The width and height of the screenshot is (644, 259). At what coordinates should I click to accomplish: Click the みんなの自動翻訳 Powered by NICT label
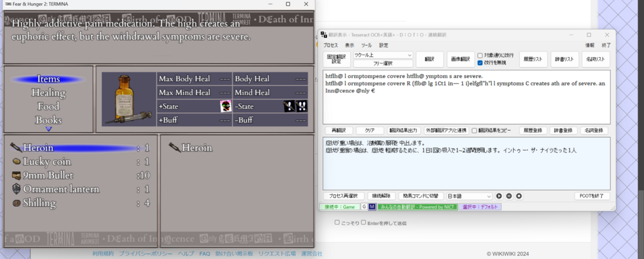[416, 207]
